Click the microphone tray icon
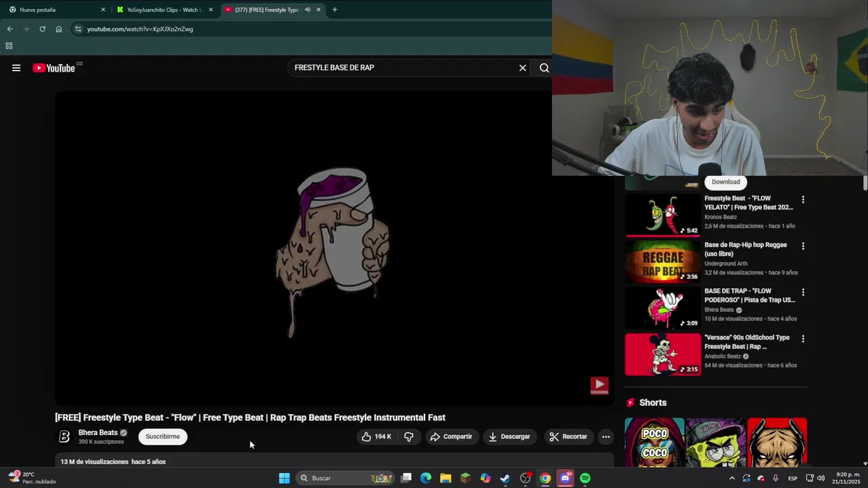This screenshot has width=868, height=488. [x=776, y=478]
